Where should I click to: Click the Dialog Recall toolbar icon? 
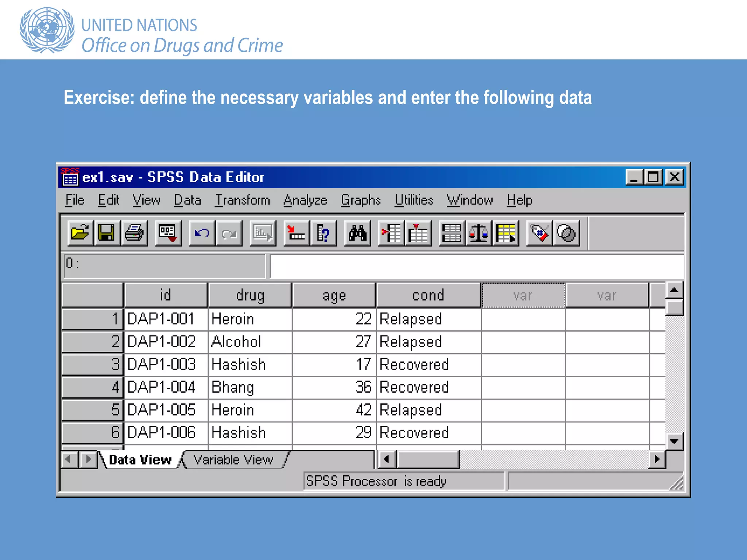[168, 233]
